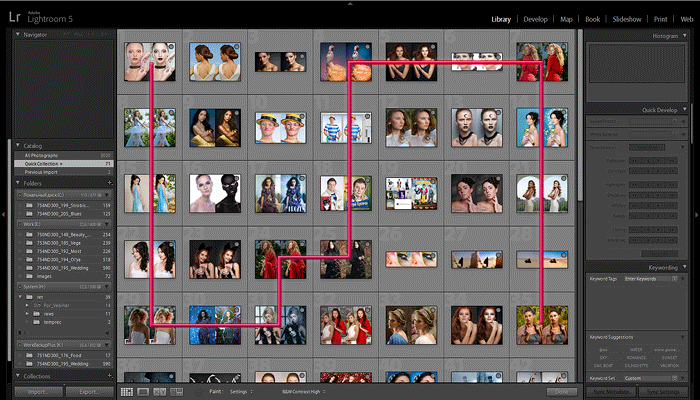Click Done in the toolbar
The height and width of the screenshot is (400, 700).
pos(561,392)
